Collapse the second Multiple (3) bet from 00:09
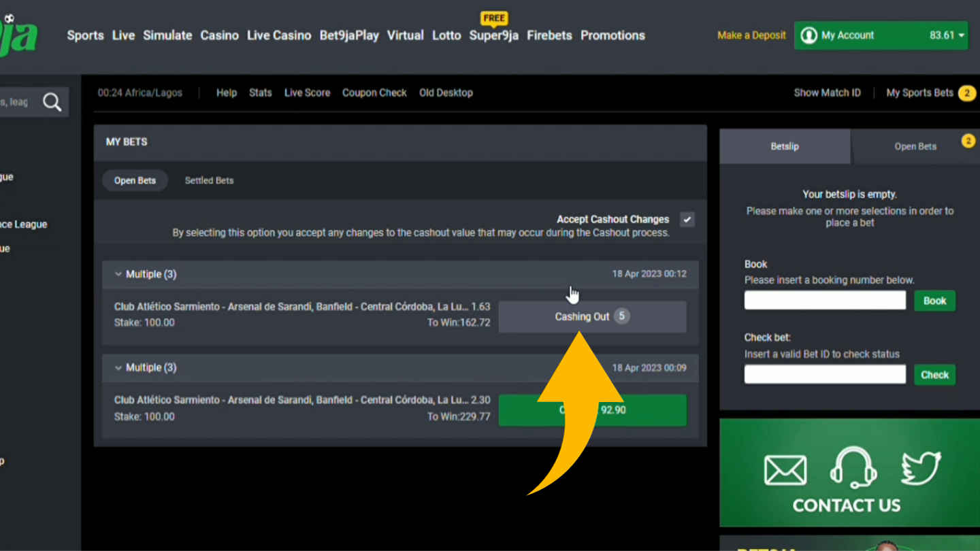The height and width of the screenshot is (551, 980). click(x=118, y=367)
